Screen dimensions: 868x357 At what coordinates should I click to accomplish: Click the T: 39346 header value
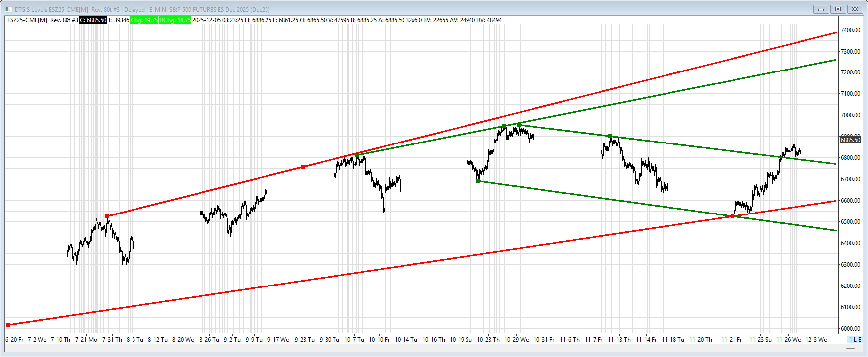(119, 20)
